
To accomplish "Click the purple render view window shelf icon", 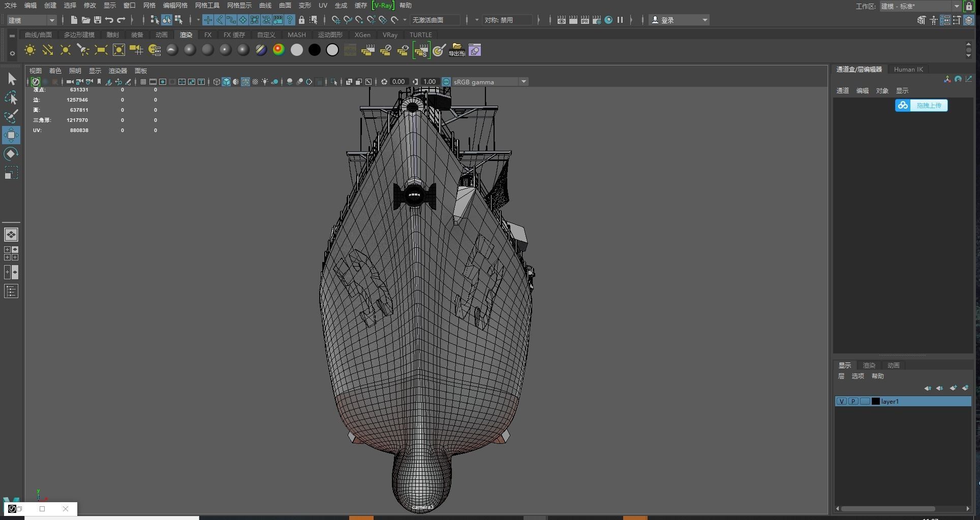I will pyautogui.click(x=475, y=50).
